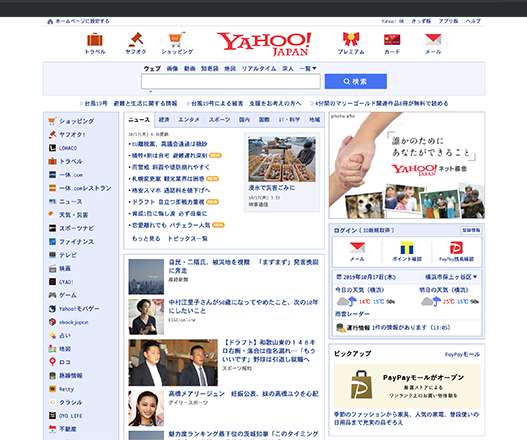Select the 知恵袋 search tab
Image resolution: width=527 pixels, height=440 pixels.
click(x=210, y=69)
